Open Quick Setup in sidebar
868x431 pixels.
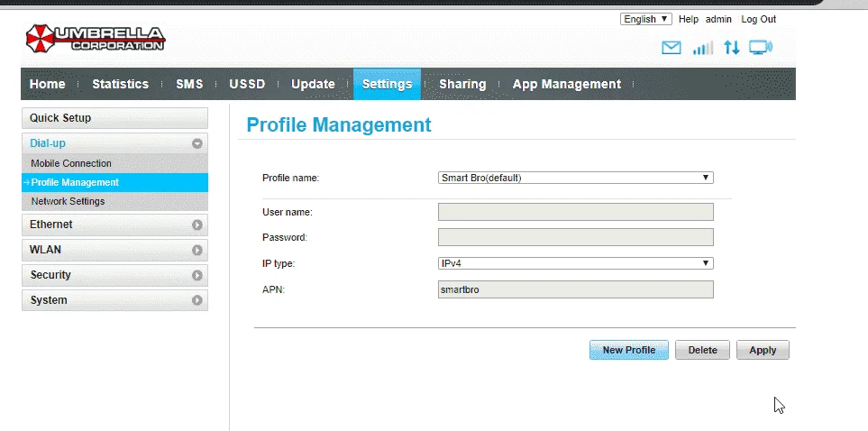tap(114, 118)
